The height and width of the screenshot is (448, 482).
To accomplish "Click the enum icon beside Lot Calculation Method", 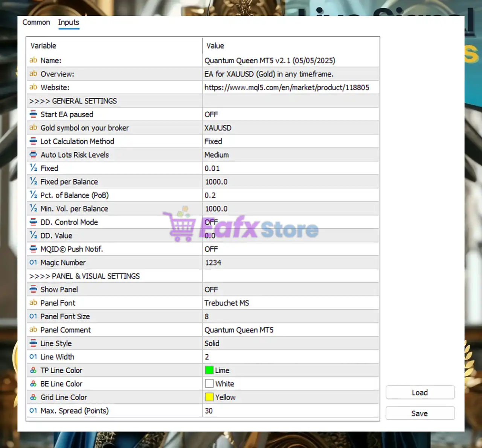I will coord(33,141).
